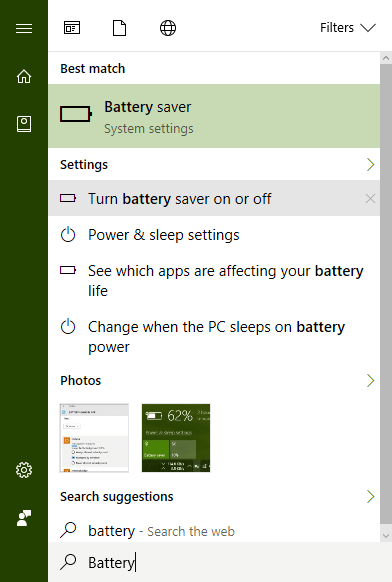Expand the Filters dropdown
The width and height of the screenshot is (392, 582).
[348, 28]
